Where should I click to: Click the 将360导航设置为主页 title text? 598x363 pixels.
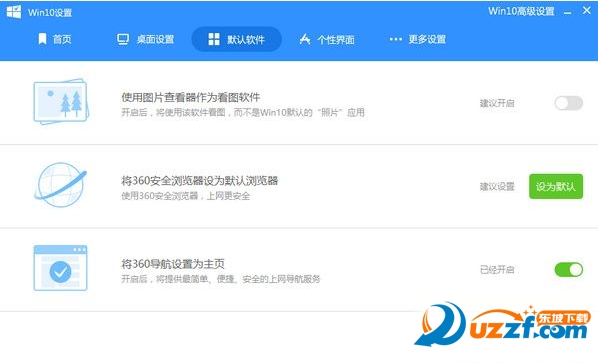(173, 263)
